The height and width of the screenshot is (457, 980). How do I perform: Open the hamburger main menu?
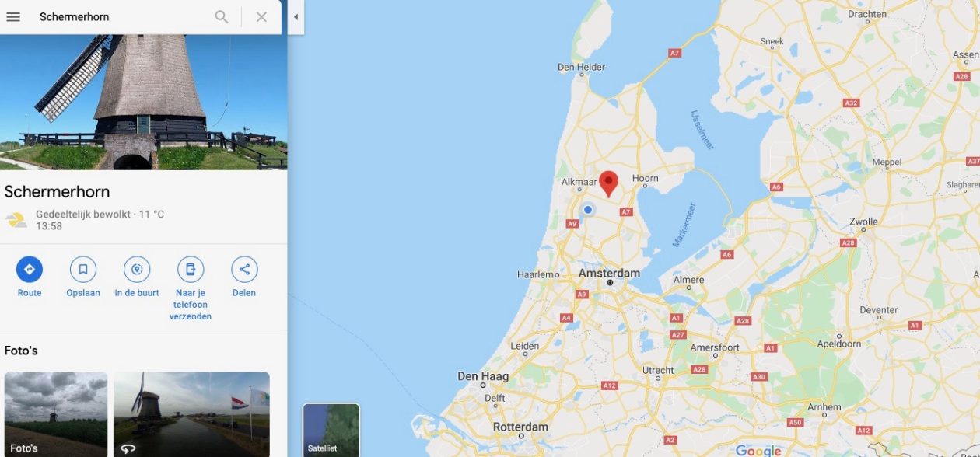coord(13,17)
